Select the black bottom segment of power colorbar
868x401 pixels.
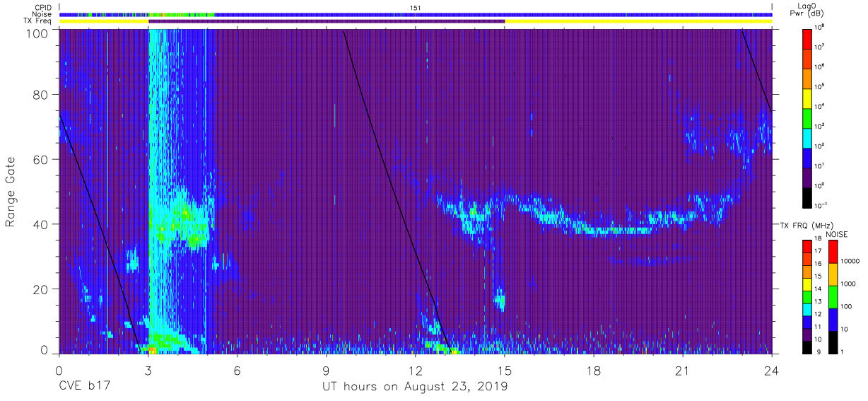pyautogui.click(x=807, y=197)
